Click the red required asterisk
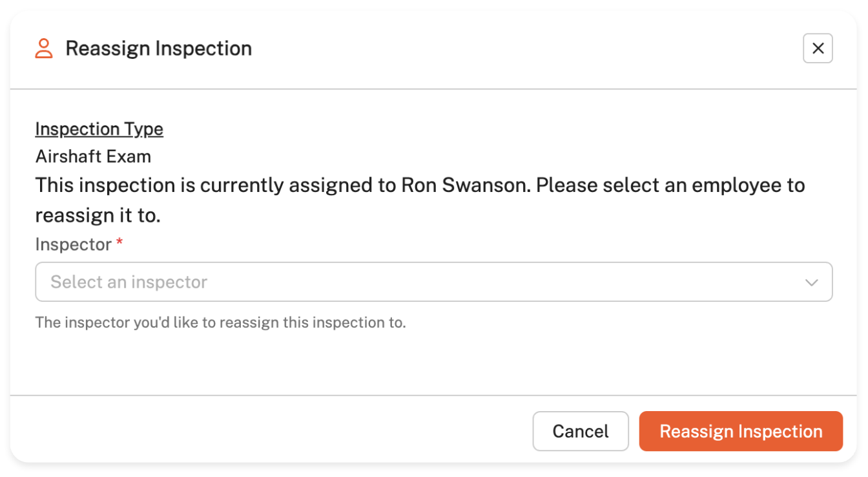 tap(119, 242)
